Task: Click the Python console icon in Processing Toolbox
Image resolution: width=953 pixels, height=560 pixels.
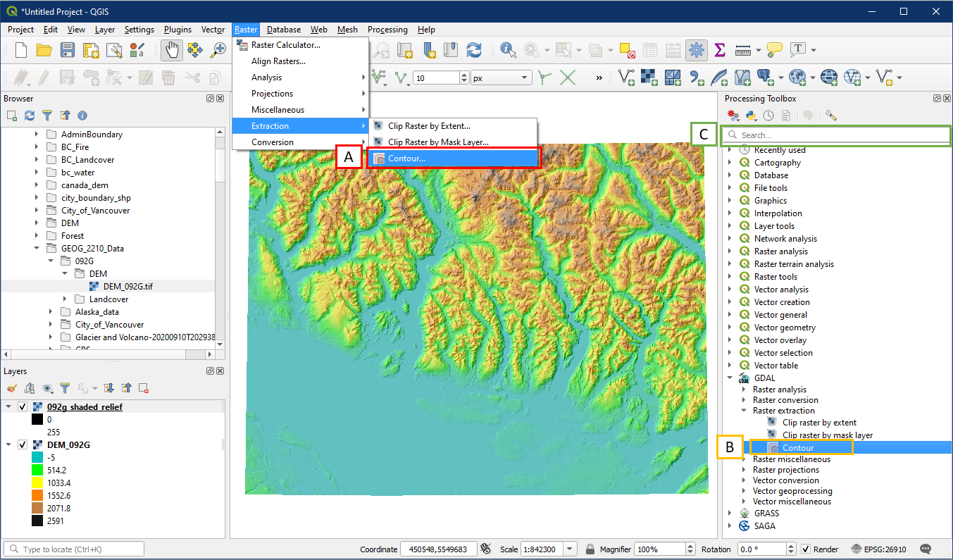Action: pyautogui.click(x=751, y=116)
